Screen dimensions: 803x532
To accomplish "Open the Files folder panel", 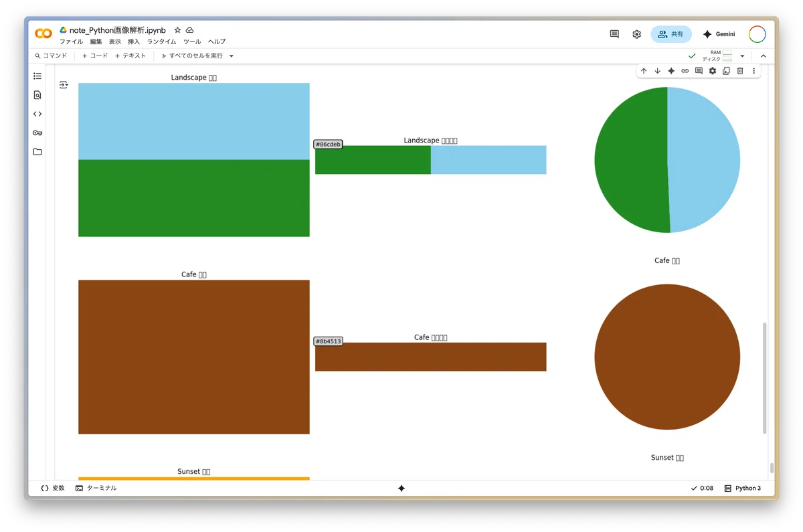I will tap(37, 152).
